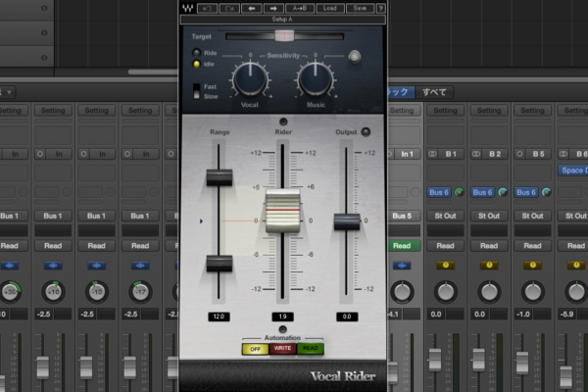
Task: Click yellow mode button on B 2 strip
Action: [x=489, y=266]
